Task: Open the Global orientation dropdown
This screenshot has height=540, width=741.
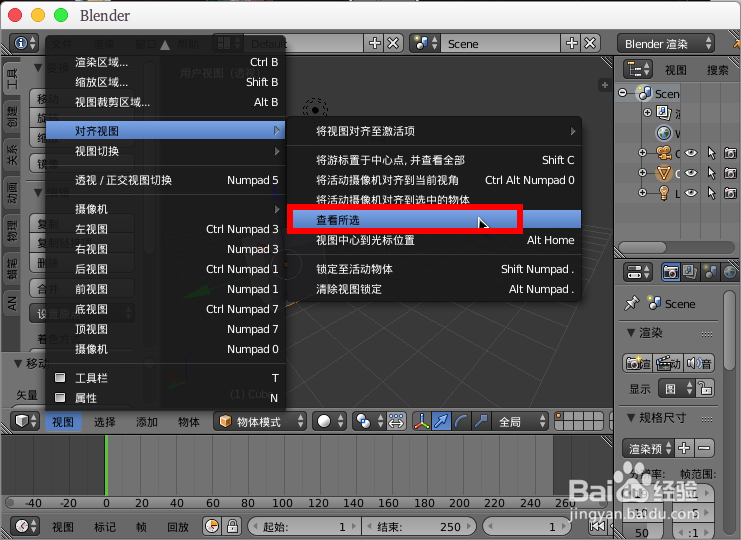Action: tap(520, 421)
